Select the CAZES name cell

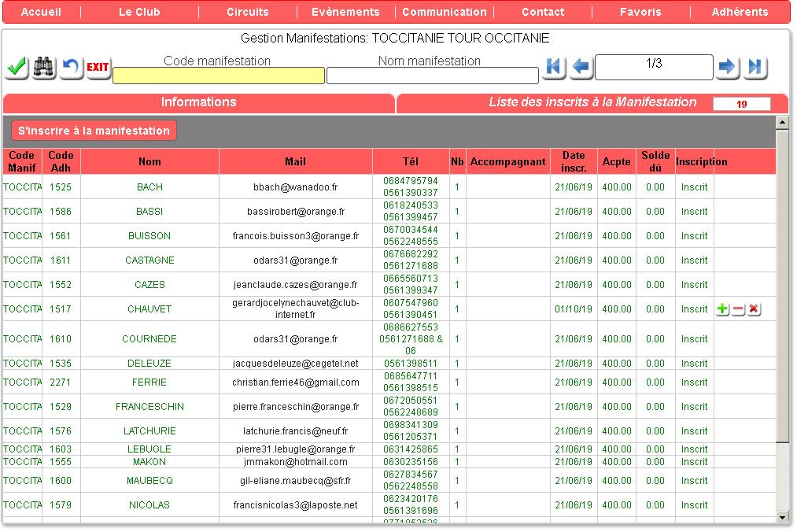(x=150, y=285)
